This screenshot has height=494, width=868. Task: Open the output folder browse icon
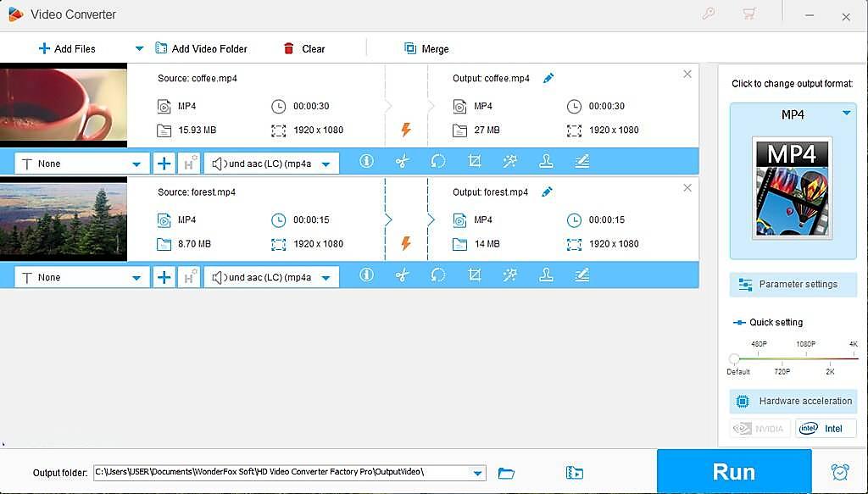click(506, 473)
